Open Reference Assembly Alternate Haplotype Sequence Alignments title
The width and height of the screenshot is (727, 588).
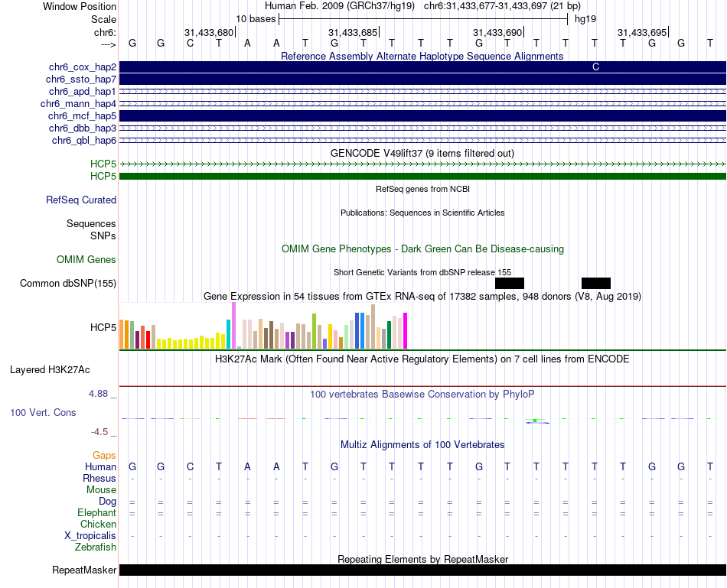coord(422,56)
